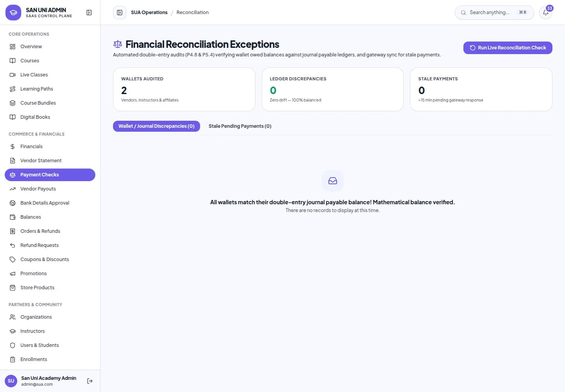Viewport: 565px width, 392px height.
Task: Click the Enrollments clipboard icon
Action: pos(13,359)
